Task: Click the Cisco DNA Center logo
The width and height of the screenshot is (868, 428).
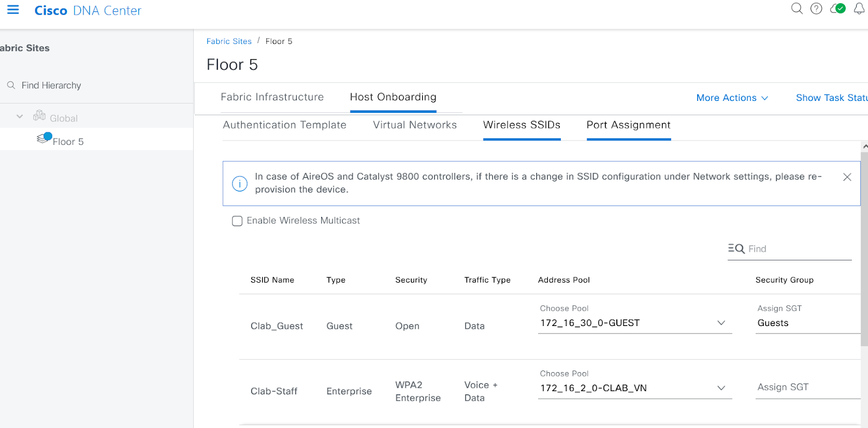Action: coord(88,10)
